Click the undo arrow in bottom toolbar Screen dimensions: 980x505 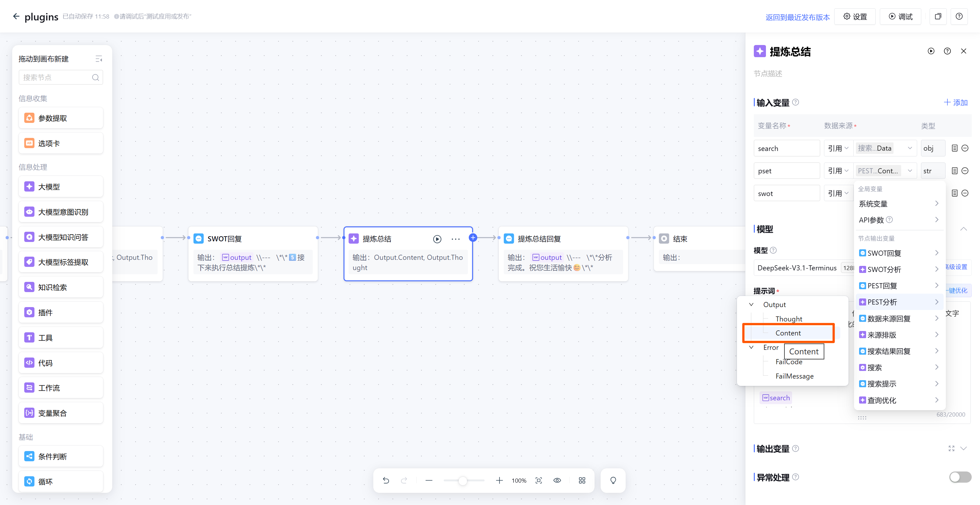click(386, 480)
